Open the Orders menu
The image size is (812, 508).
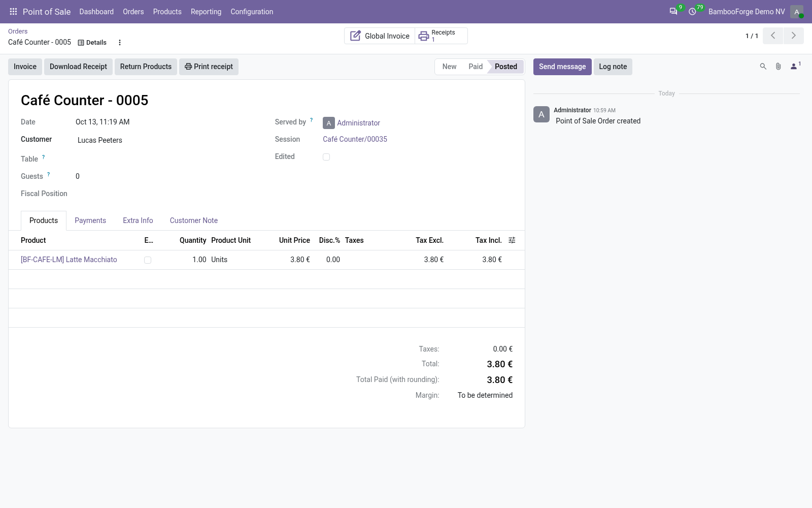pyautogui.click(x=133, y=12)
